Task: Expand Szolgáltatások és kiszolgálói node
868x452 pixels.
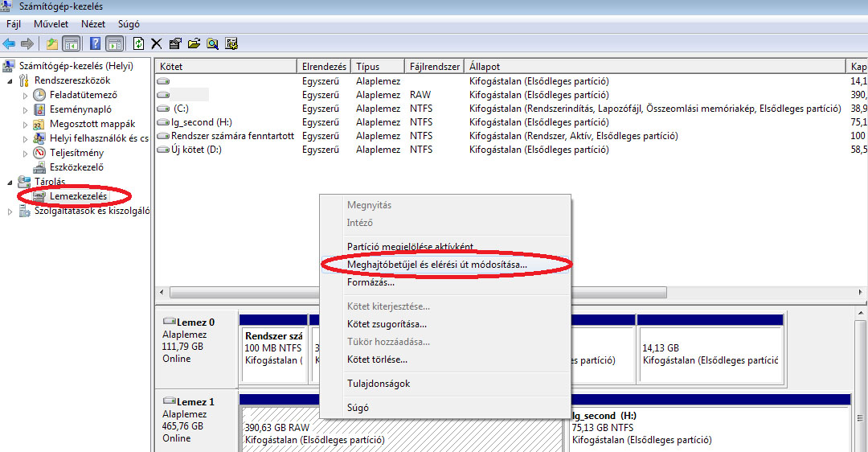Action: point(10,212)
